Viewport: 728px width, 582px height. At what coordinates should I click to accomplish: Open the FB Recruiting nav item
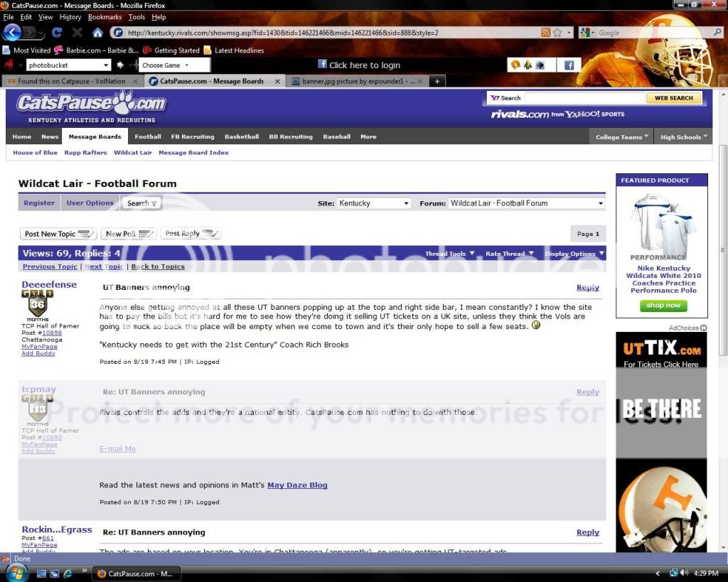193,136
